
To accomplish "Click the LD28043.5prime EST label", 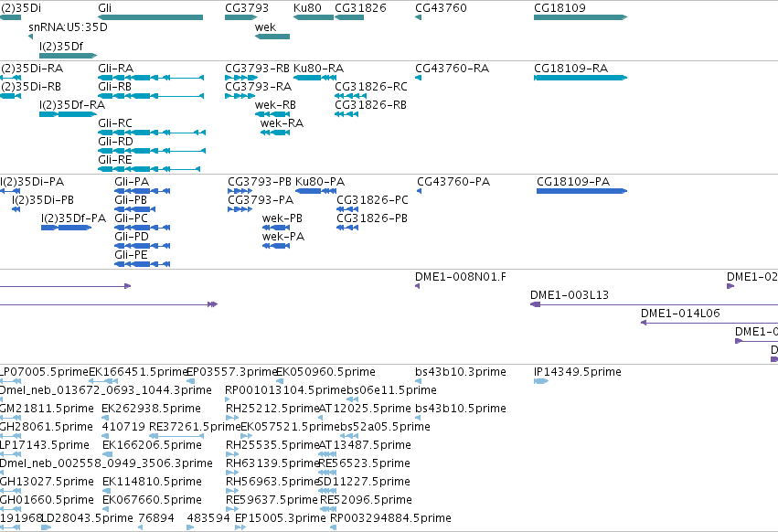I will (87, 518).
